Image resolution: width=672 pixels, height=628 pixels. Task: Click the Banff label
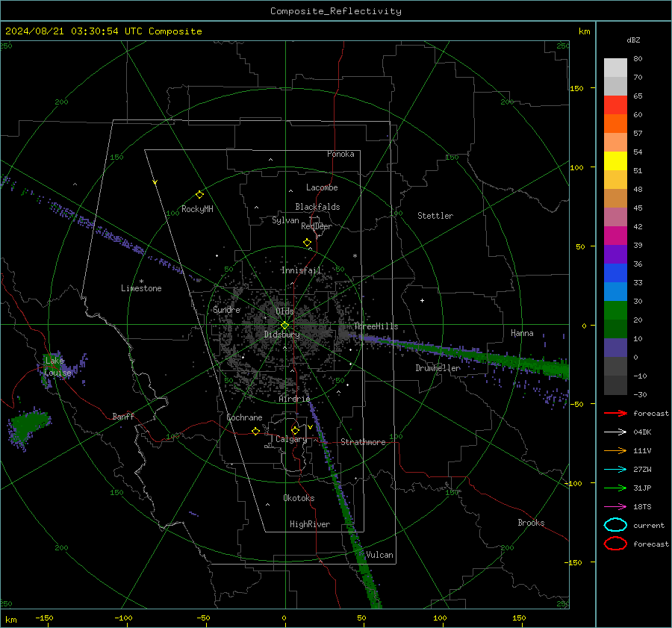[x=123, y=416]
